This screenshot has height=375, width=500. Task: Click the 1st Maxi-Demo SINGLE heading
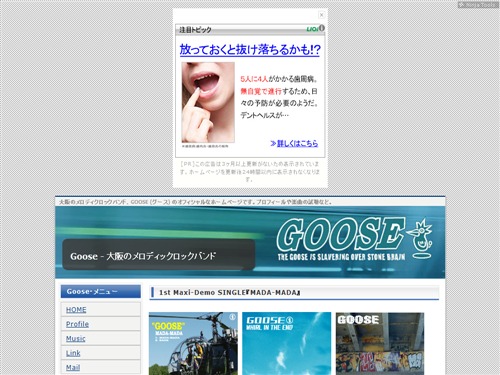pos(230,293)
